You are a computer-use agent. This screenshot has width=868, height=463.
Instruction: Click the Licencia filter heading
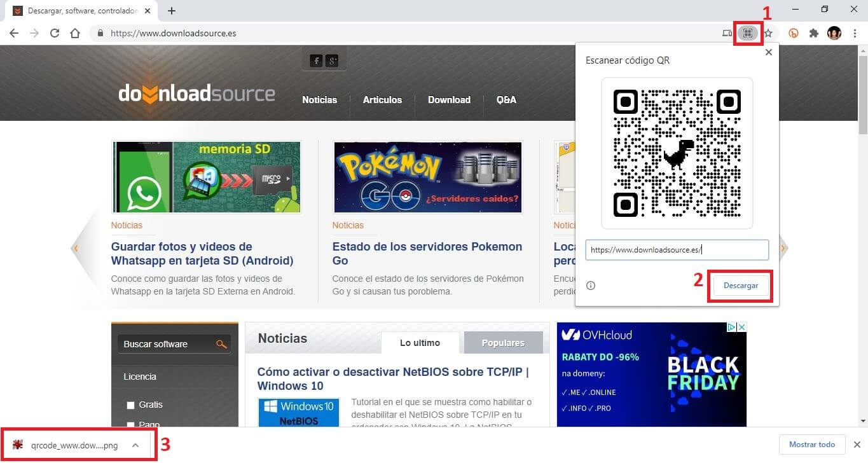tap(140, 377)
